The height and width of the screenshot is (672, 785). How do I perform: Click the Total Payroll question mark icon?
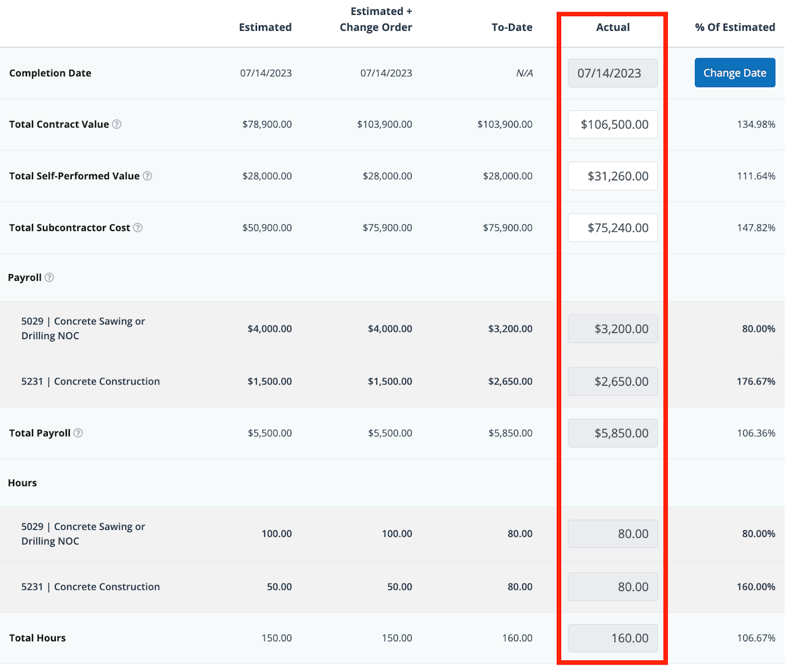point(78,433)
